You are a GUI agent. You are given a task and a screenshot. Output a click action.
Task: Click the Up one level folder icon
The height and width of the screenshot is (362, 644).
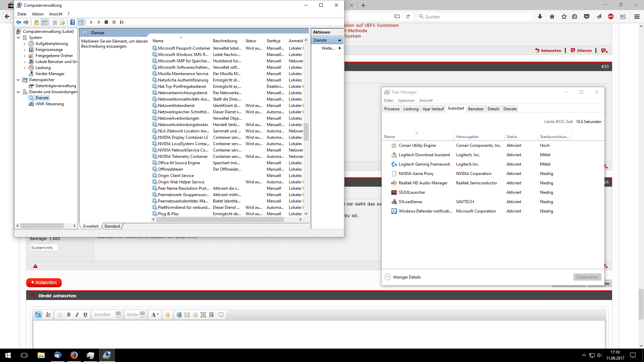tap(37, 22)
